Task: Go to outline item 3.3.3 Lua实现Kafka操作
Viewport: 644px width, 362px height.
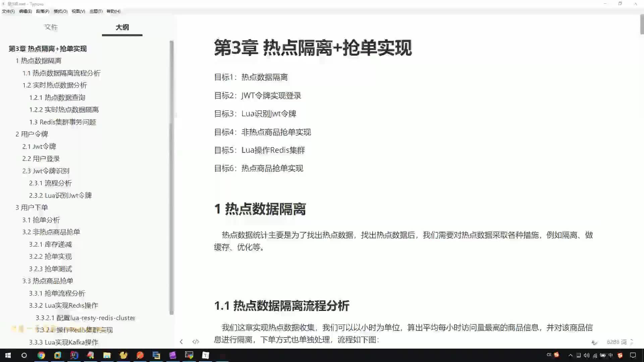Action: pos(64,342)
